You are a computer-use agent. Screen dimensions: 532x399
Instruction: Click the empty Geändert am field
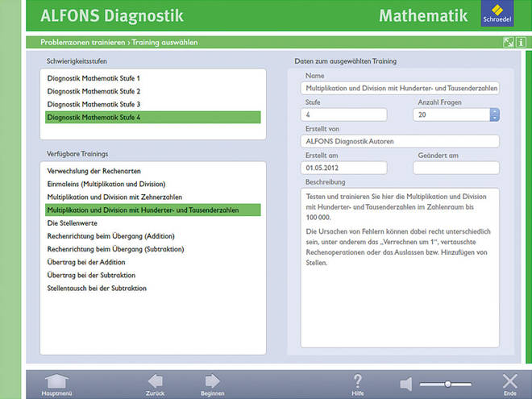456,168
